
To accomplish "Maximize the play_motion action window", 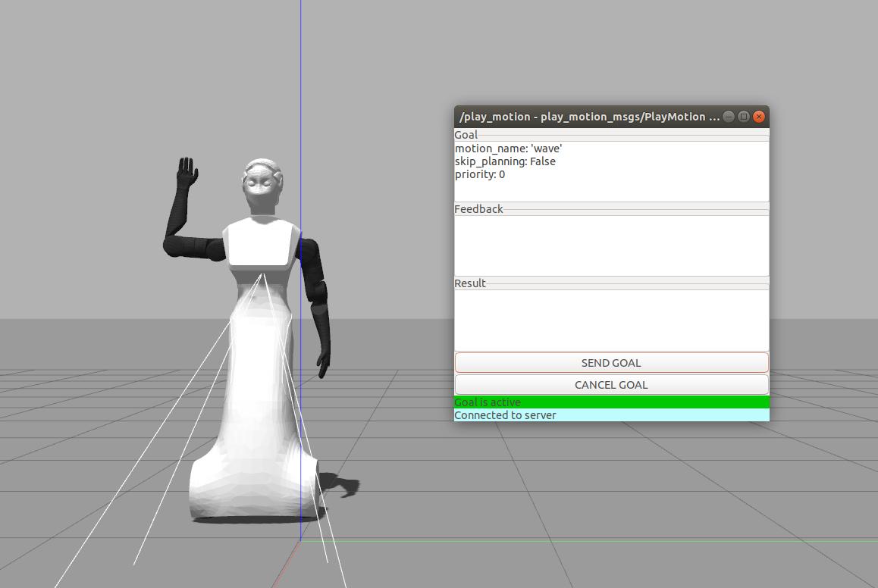I will (744, 117).
